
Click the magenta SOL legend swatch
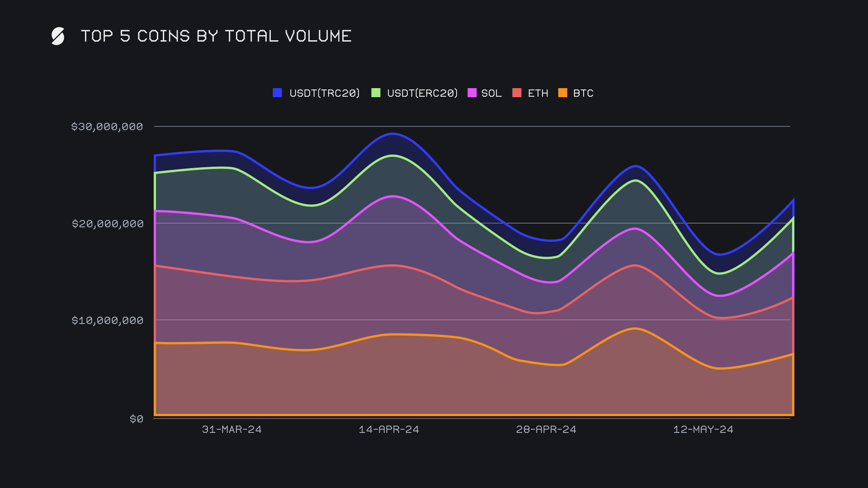click(472, 93)
